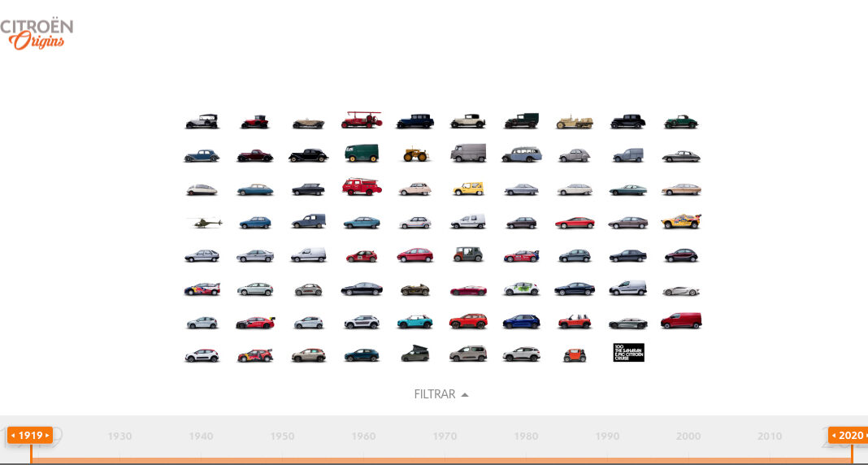Select the large red van

[x=680, y=321]
